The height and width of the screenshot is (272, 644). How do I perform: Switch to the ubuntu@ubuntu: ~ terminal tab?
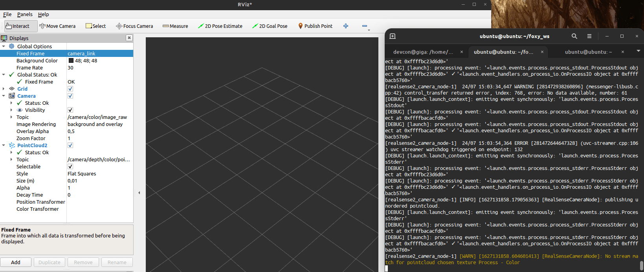coord(588,52)
